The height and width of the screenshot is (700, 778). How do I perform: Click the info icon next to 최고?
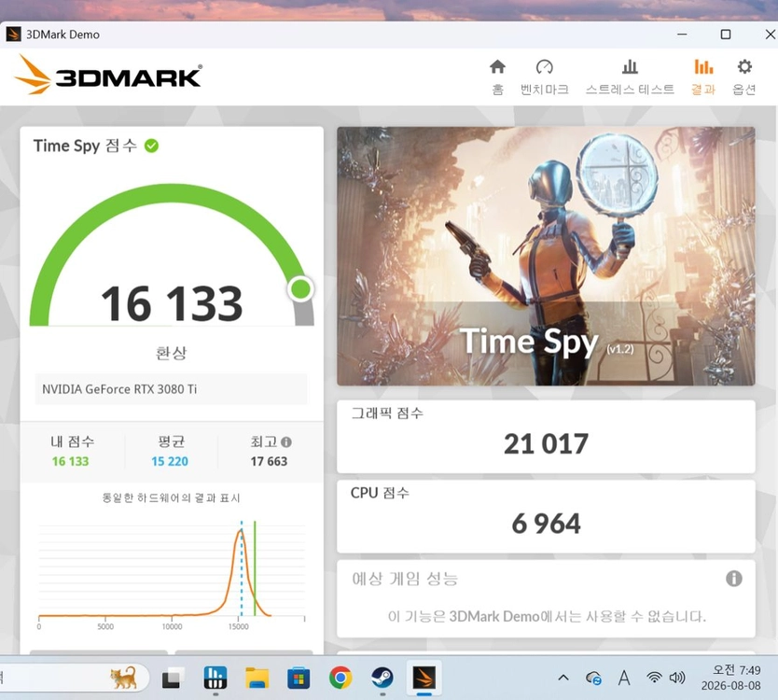[286, 441]
